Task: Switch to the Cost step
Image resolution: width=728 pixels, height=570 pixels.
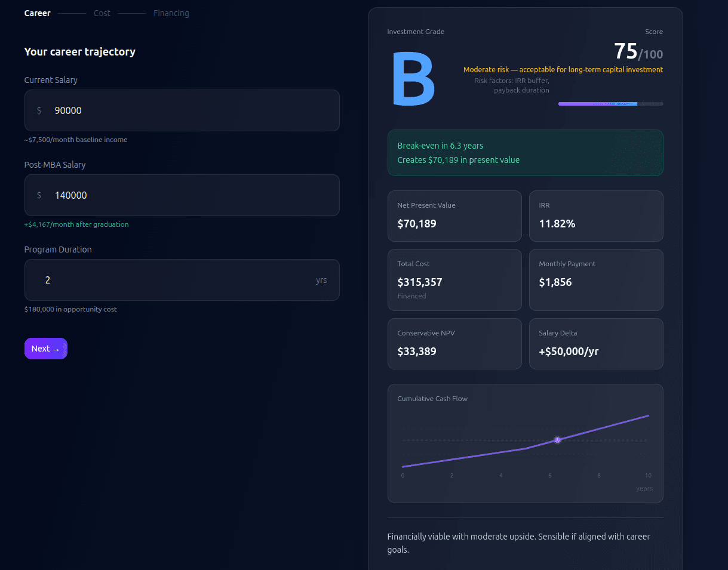Action: [x=102, y=13]
